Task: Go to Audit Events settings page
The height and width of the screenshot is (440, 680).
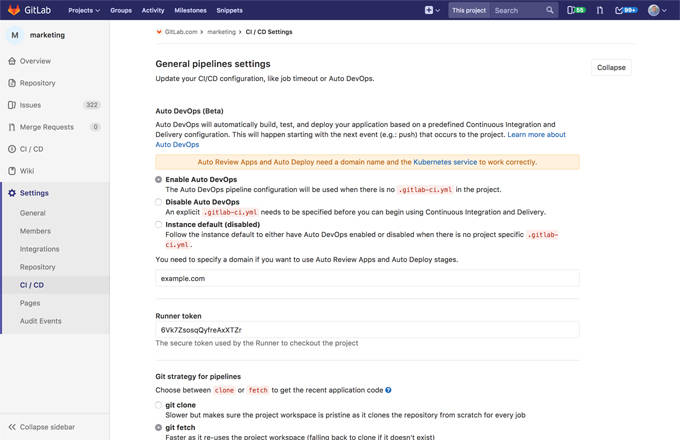Action: pos(40,321)
